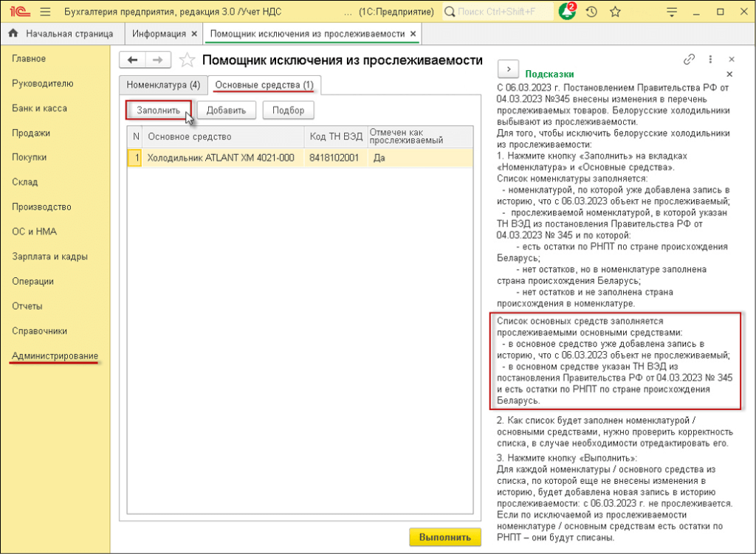Open the ОС и НМА section
The height and width of the screenshot is (554, 756).
[34, 232]
